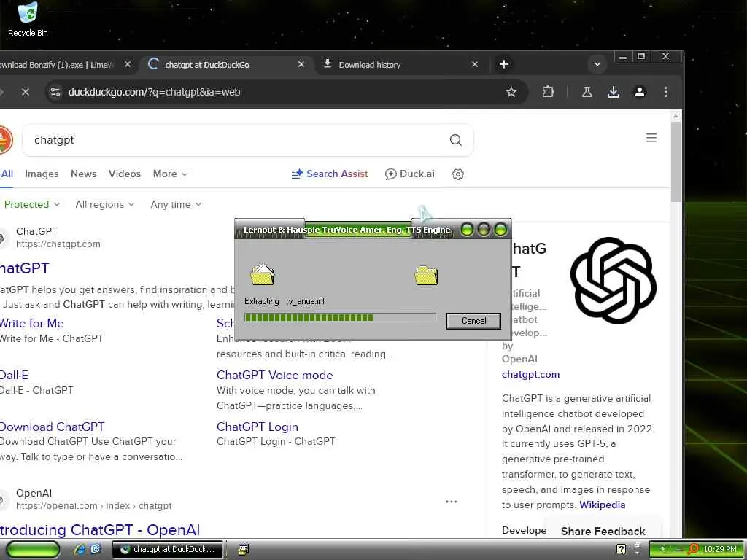
Task: Open Introducing ChatGPT - OpenAI result
Action: coord(99,530)
